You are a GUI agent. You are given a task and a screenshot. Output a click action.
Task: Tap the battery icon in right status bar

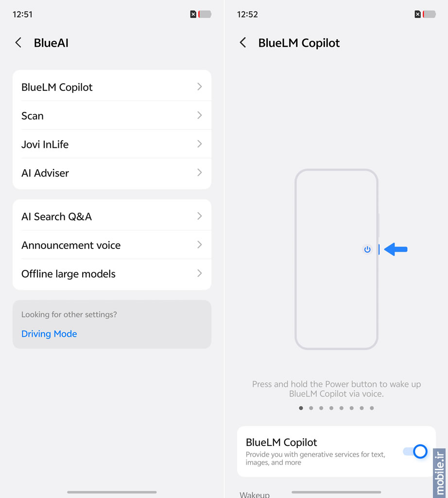[x=430, y=15]
